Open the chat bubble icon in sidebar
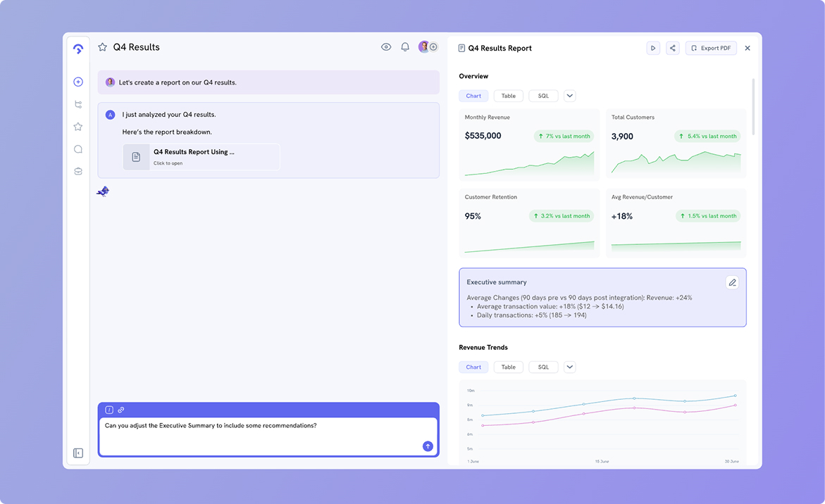The height and width of the screenshot is (504, 825). (x=78, y=149)
